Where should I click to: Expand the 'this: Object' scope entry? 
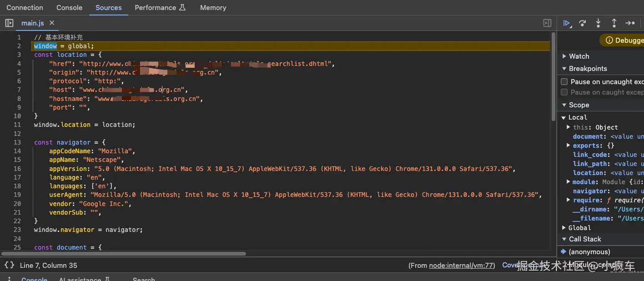point(569,127)
